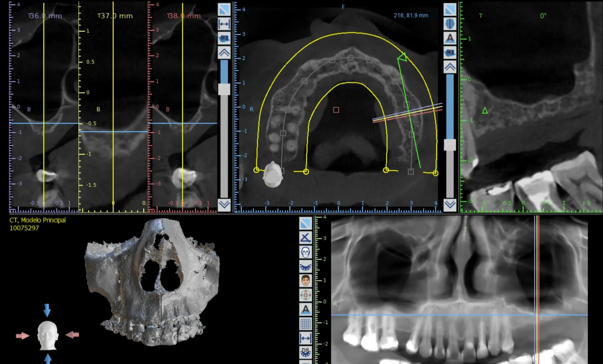The height and width of the screenshot is (364, 603).
Task: Click the white head orientation model
Action: 47,336
